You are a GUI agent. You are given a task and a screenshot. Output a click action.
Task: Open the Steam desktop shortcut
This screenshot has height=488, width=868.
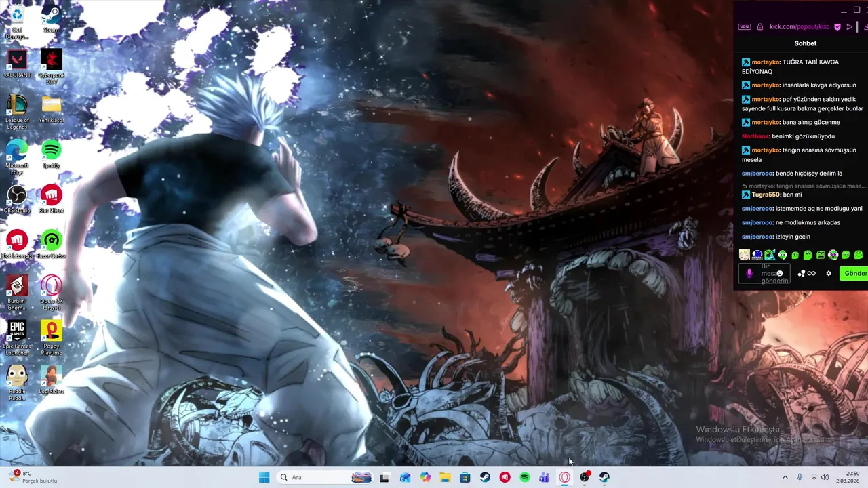pos(52,18)
